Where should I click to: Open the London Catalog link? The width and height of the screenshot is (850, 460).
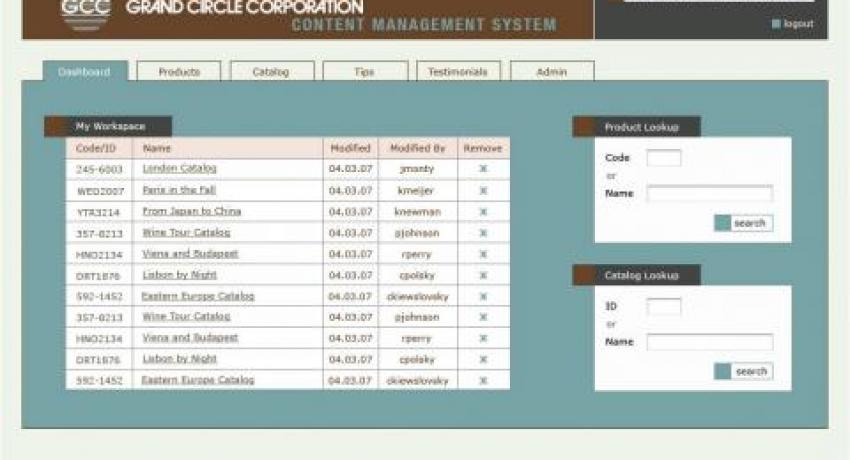(x=179, y=169)
